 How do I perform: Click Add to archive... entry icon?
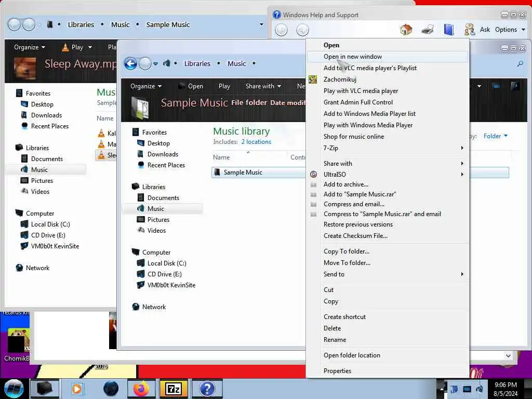click(313, 184)
